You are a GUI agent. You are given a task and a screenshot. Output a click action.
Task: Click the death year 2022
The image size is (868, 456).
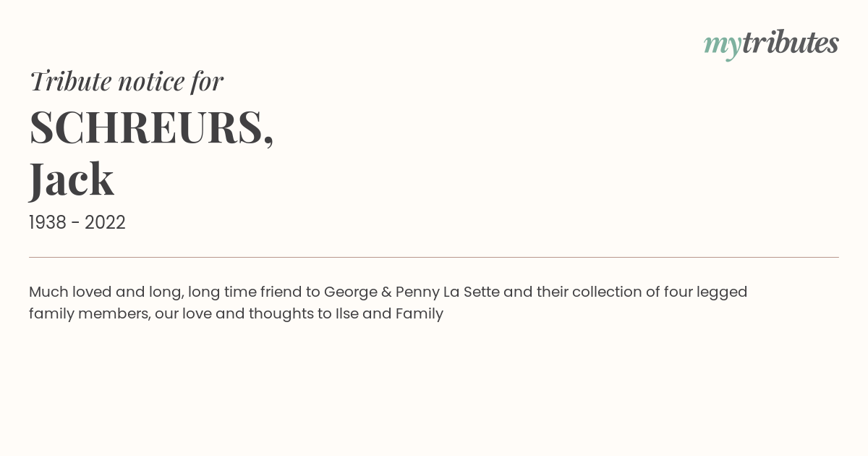105,223
